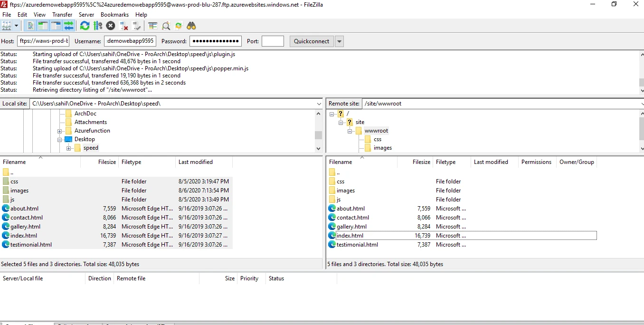The image size is (644, 325).
Task: Toggle the remote directory tree view
Action: pyautogui.click(x=55, y=26)
